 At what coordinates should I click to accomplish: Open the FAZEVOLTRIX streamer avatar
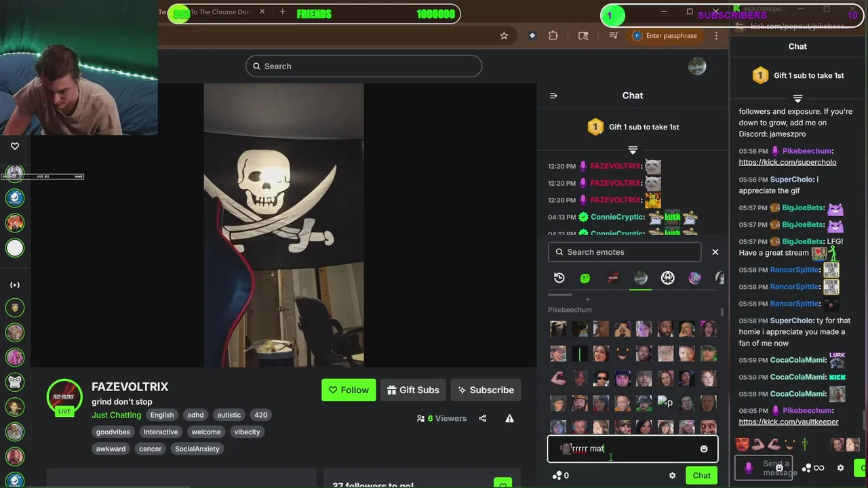(x=64, y=396)
